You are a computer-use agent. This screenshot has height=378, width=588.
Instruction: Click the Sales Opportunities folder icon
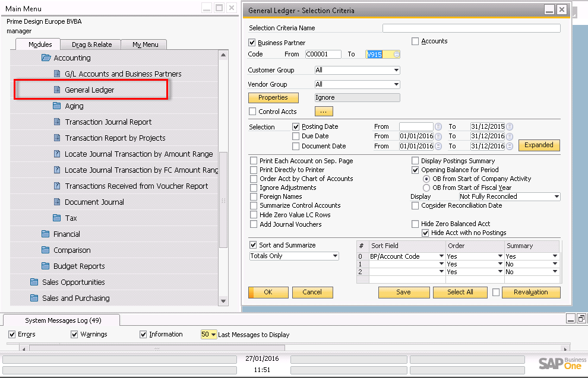tap(34, 282)
